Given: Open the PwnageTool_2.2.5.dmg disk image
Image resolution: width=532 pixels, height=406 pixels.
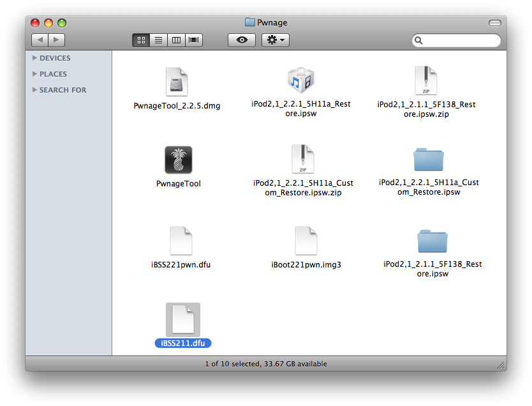Looking at the screenshot, I should point(177,82).
